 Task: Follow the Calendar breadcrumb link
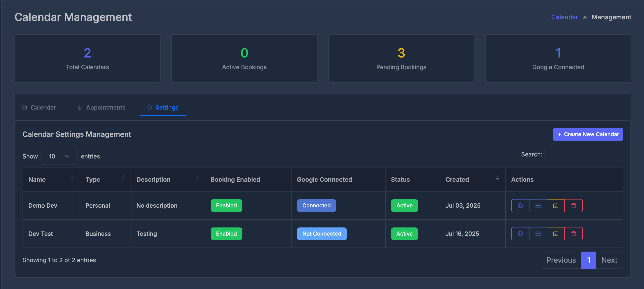[564, 17]
